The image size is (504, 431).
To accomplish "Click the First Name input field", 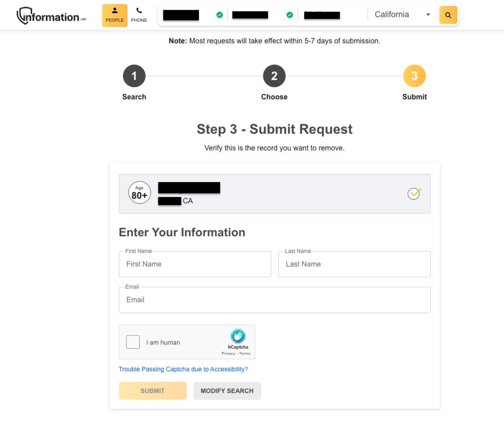I will point(195,264).
